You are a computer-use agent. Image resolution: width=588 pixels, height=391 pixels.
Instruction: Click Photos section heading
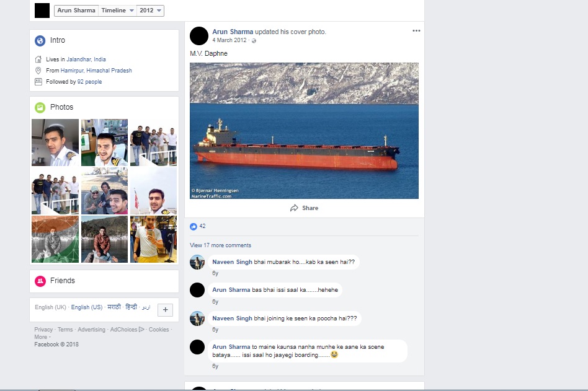(62, 107)
